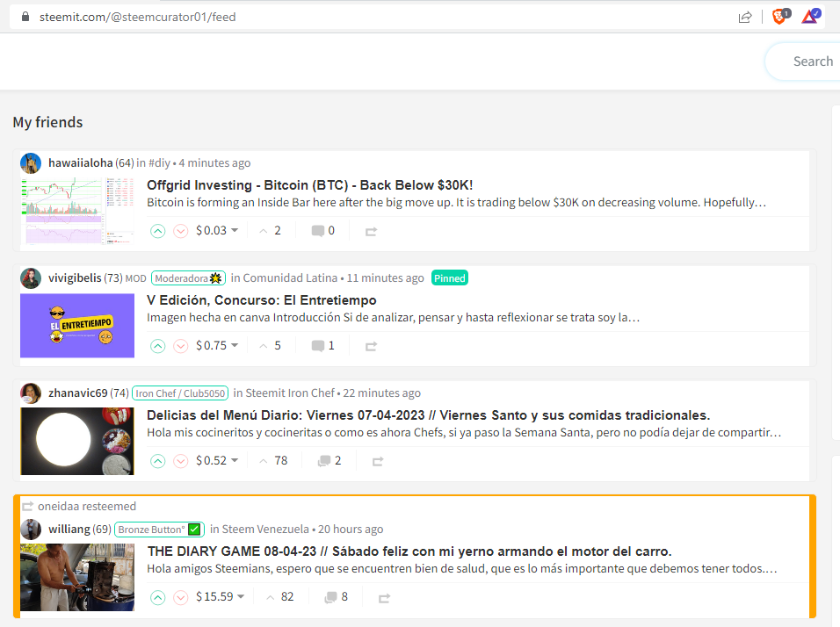Open comments icon with 2 replies
Screen dimensions: 840x627
tap(329, 460)
